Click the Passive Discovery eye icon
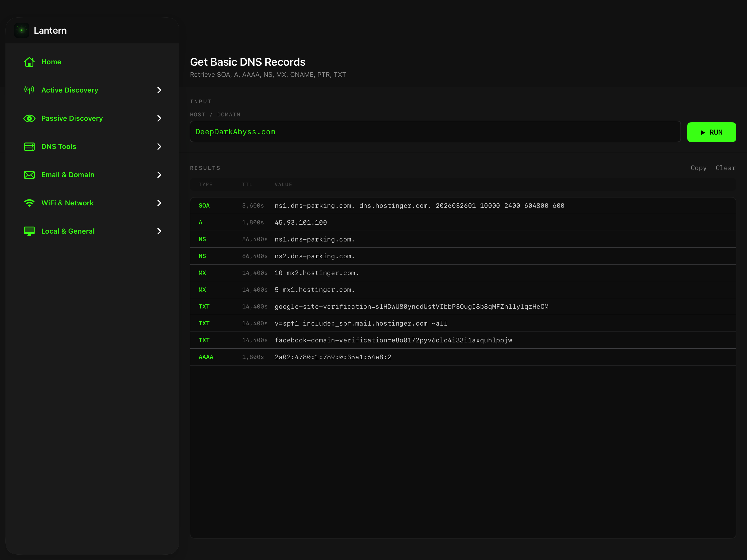Screen dimensions: 747x560 tap(29, 118)
